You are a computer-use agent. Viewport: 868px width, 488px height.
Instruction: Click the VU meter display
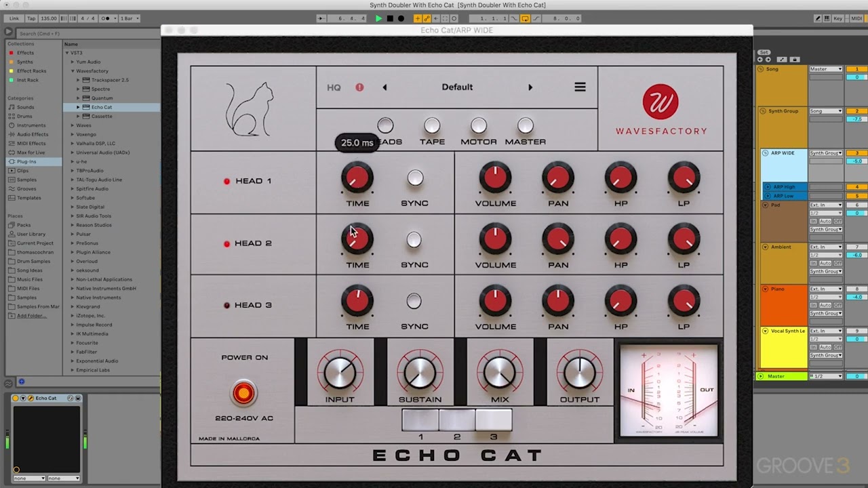click(669, 390)
